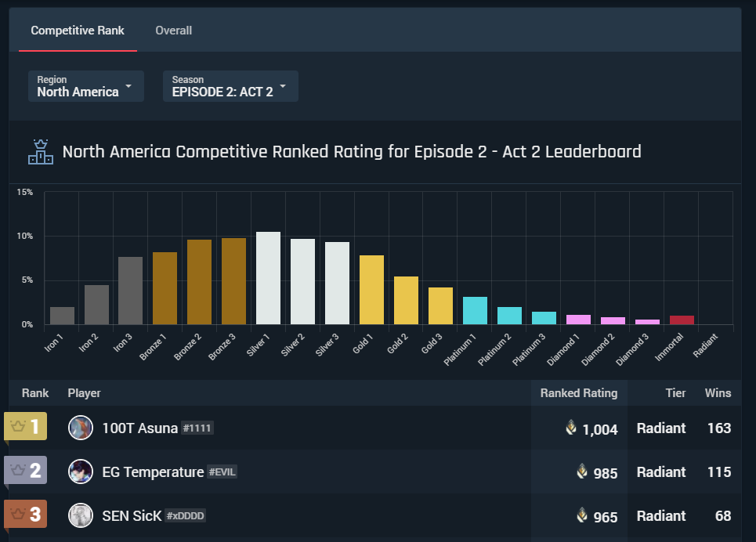Viewport: 756px width, 542px height.
Task: Click the 985 ranked rating value
Action: (x=606, y=473)
